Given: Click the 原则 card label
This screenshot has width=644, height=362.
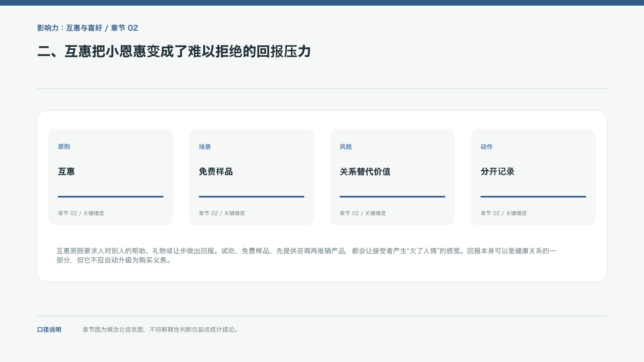Looking at the screenshot, I should 64,147.
